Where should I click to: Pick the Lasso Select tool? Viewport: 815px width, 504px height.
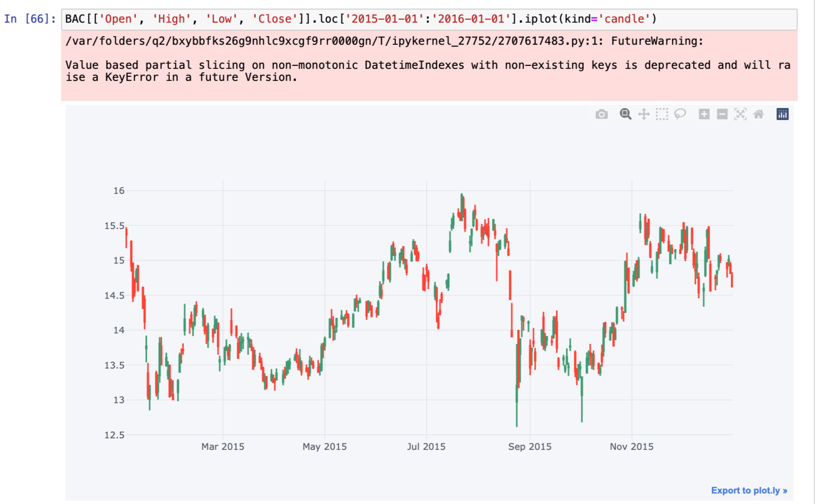pyautogui.click(x=680, y=114)
